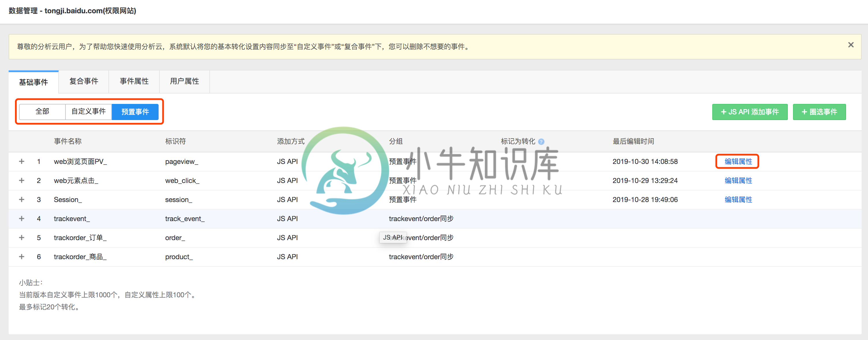
Task: Click trackevent/order同步 in the product_ row
Action: [421, 257]
